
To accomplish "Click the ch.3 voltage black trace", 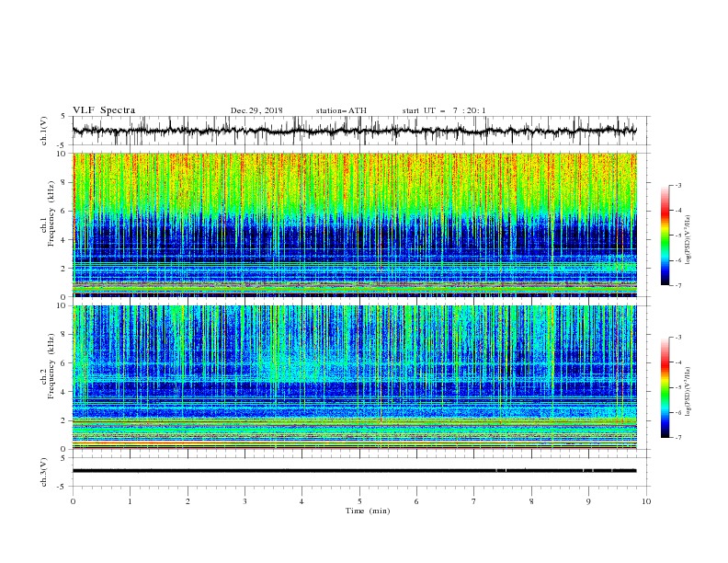I will point(354,471).
